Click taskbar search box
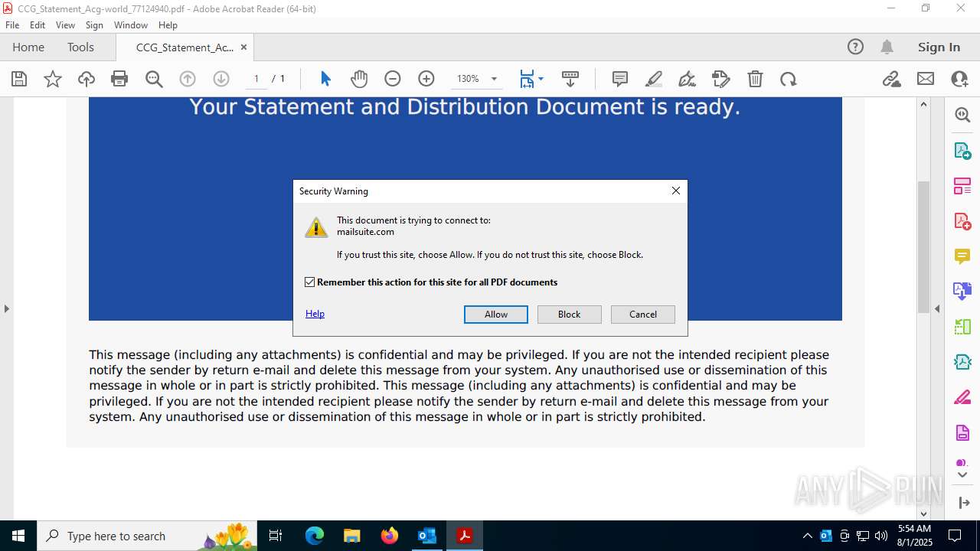This screenshot has width=980, height=551. (148, 536)
